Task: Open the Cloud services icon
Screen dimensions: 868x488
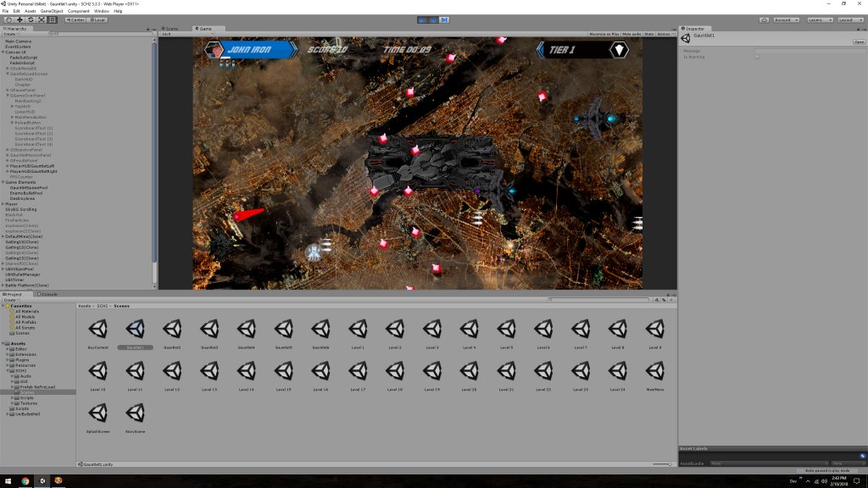Action: point(764,19)
